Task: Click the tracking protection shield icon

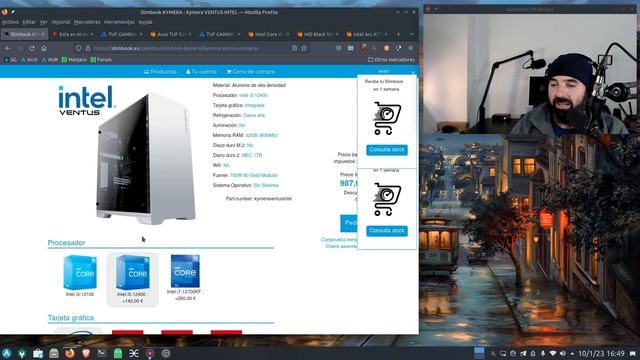Action: pyautogui.click(x=78, y=48)
